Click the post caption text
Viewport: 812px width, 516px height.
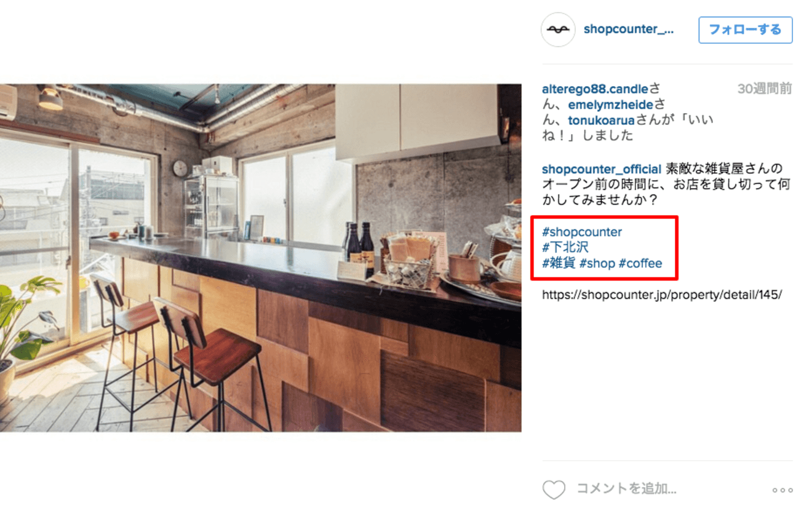[666, 185]
